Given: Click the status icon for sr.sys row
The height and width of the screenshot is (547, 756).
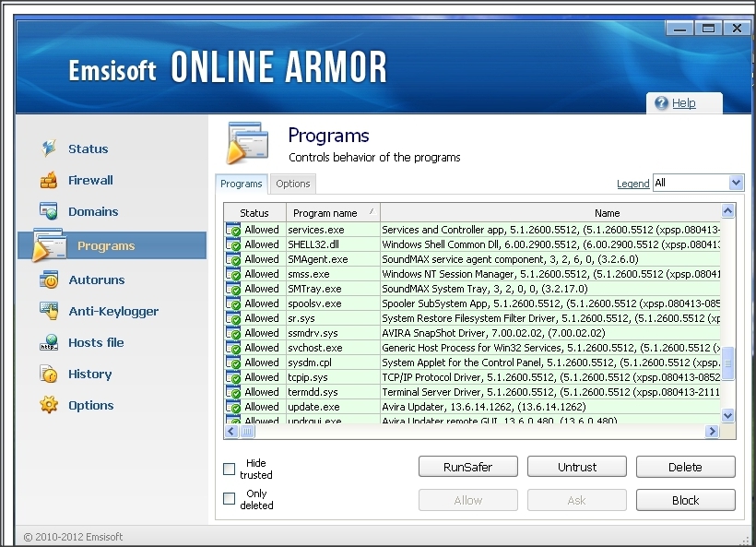Looking at the screenshot, I should coord(233,318).
